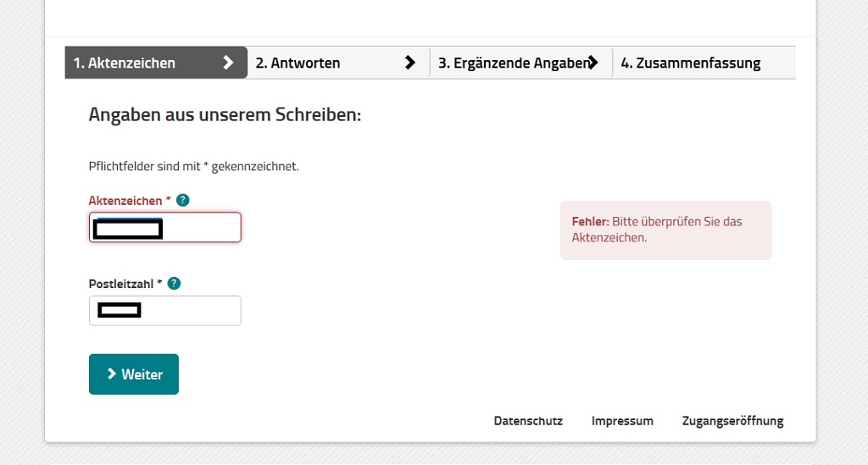Open the Aktenzeichen help question mark icon
The image size is (868, 465).
click(x=183, y=200)
